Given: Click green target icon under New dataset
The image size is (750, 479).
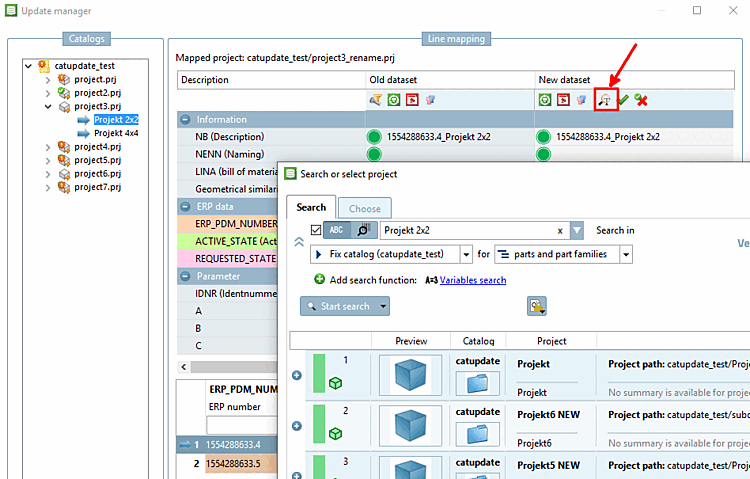Looking at the screenshot, I should (x=545, y=100).
